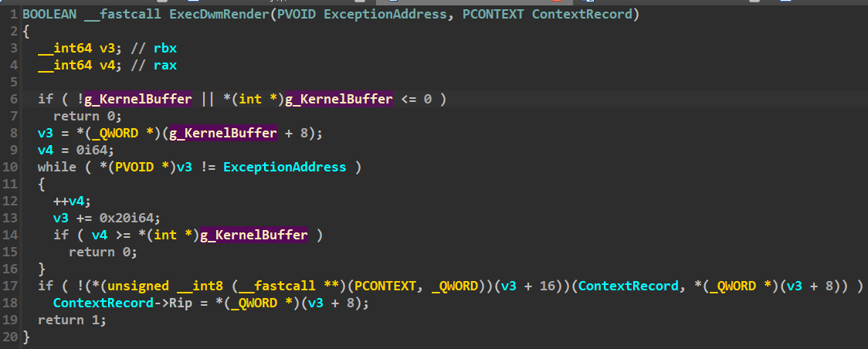Click the first g_KernelBuffer on line 6

pos(138,99)
